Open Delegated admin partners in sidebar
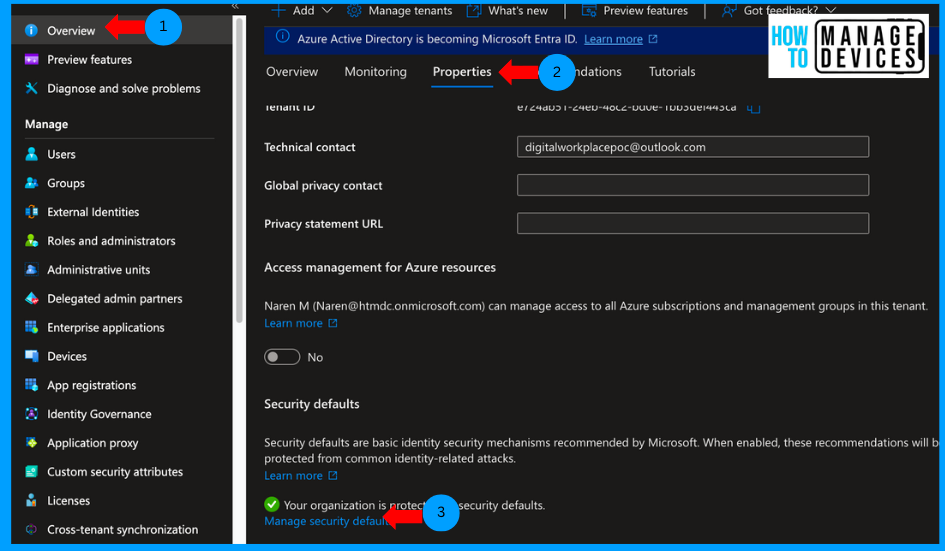 point(115,299)
